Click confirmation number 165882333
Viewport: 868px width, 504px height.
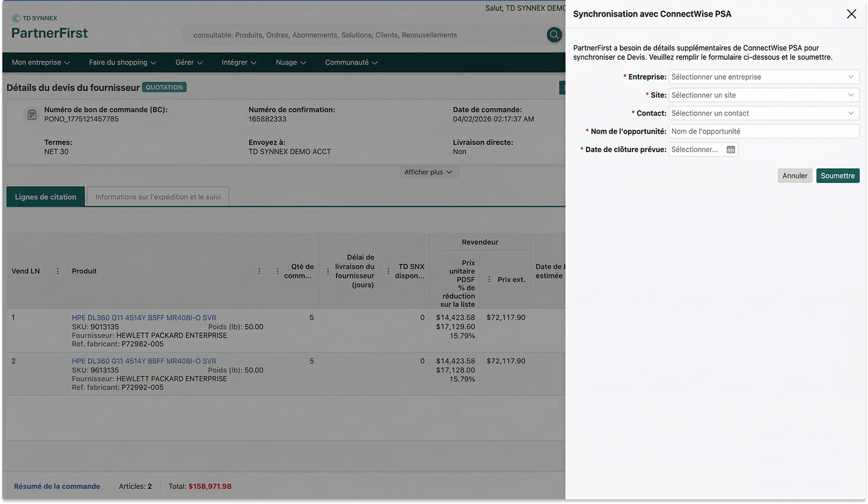267,119
